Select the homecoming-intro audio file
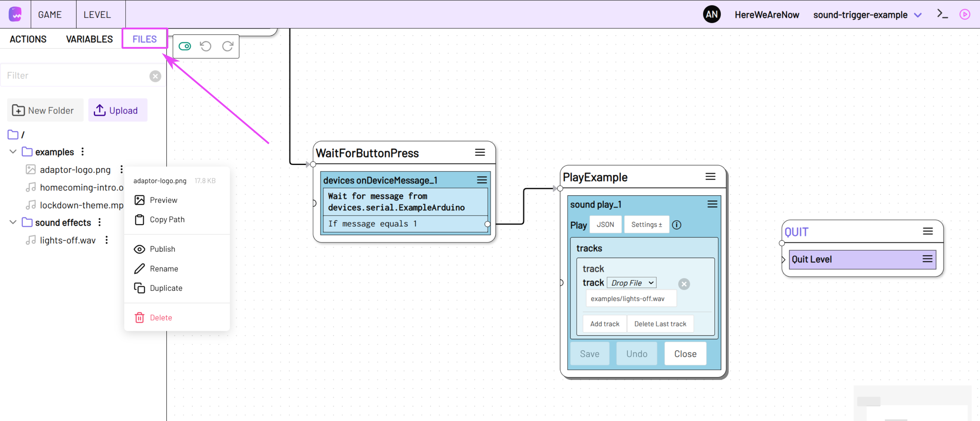This screenshot has height=421, width=980. 75,187
